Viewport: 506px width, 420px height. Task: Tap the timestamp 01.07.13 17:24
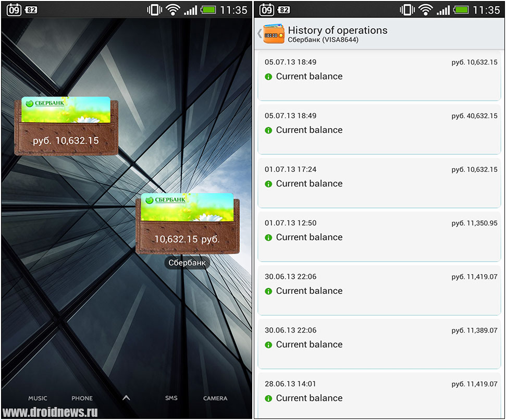pos(290,169)
